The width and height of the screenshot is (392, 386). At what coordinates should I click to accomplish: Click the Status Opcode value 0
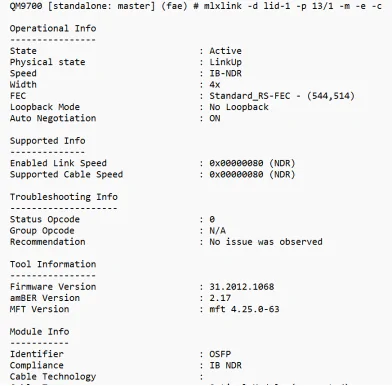point(212,219)
